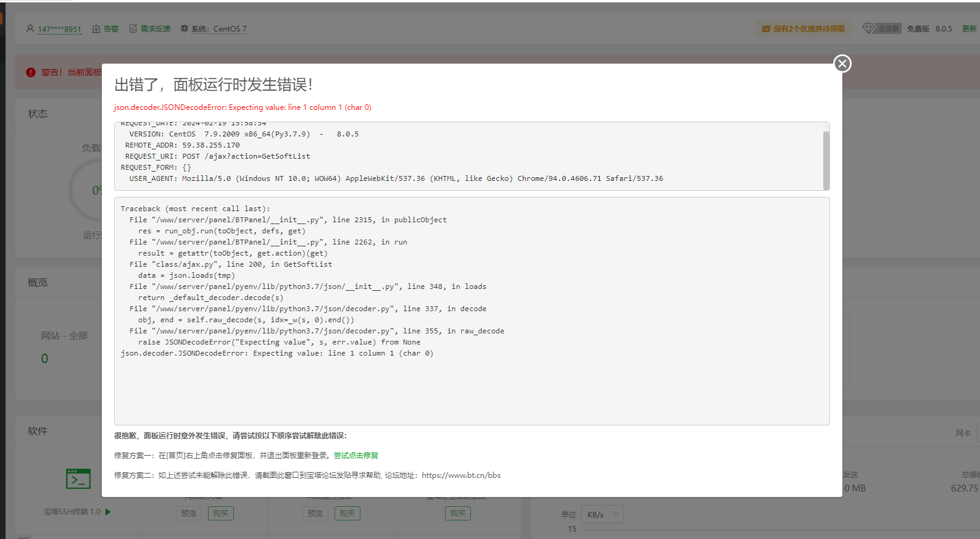Open the 您有2个优惠券待领取 coupon banner
The height and width of the screenshot is (539, 980).
click(x=804, y=28)
